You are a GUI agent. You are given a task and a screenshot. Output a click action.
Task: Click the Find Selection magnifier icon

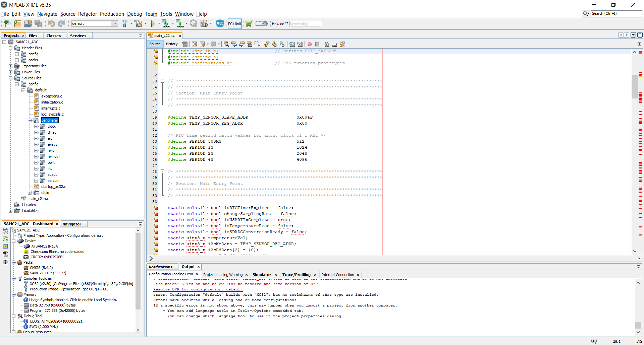[226, 44]
